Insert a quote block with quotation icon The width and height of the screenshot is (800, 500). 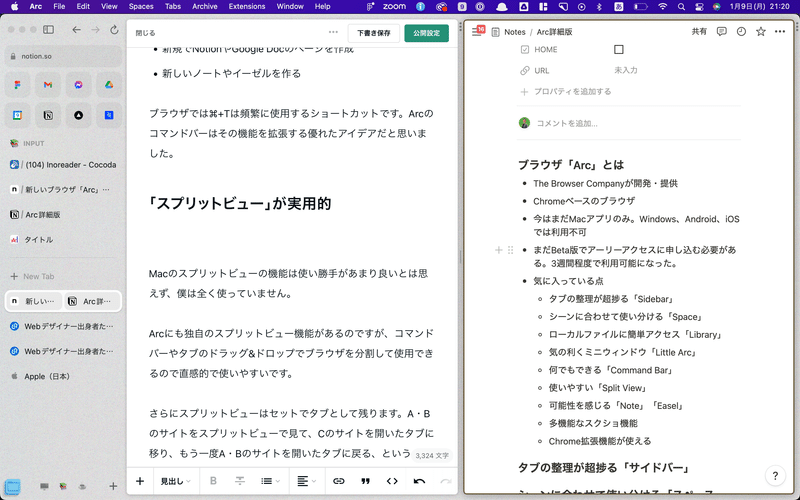coord(365,481)
